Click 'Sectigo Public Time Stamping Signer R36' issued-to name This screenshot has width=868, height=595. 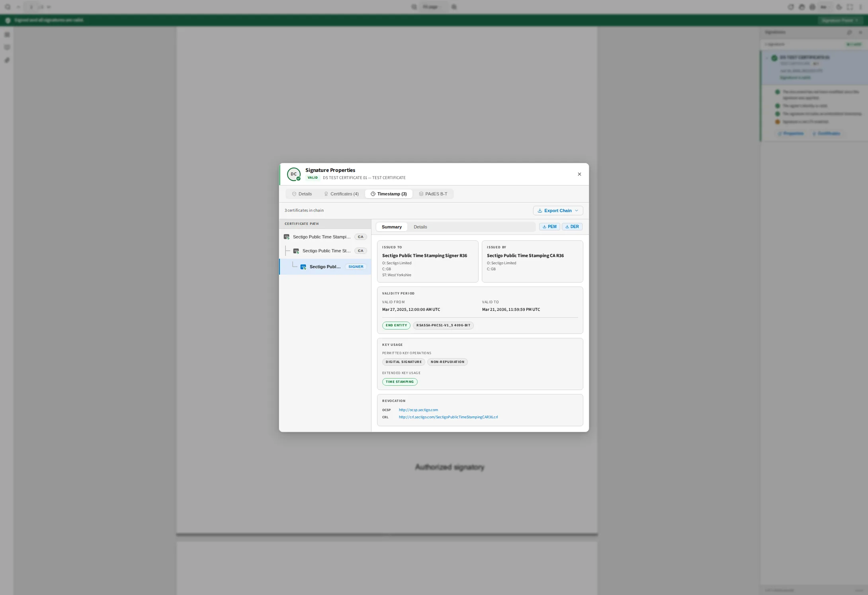(x=424, y=256)
